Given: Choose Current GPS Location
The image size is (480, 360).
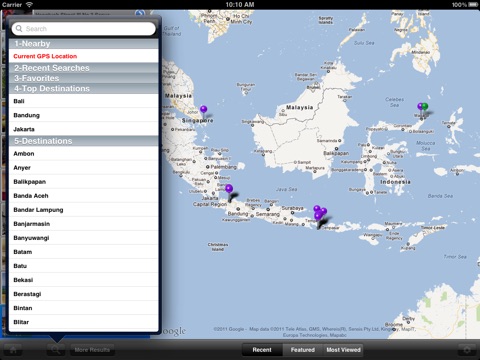Looking at the screenshot, I should point(83,56).
